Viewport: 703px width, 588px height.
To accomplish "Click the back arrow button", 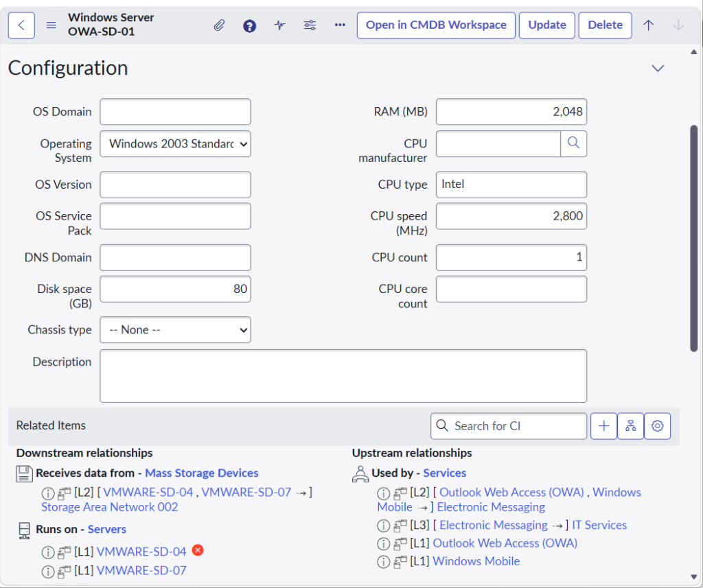I will [21, 25].
